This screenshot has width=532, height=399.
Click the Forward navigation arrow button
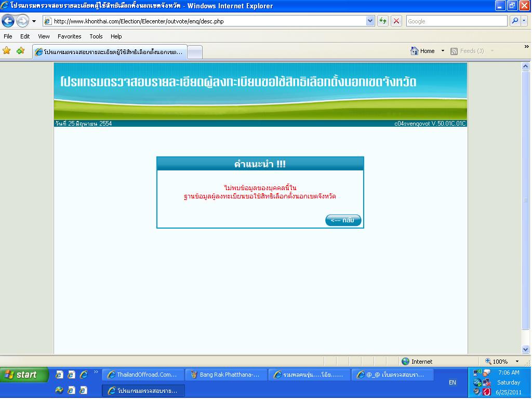pos(22,21)
